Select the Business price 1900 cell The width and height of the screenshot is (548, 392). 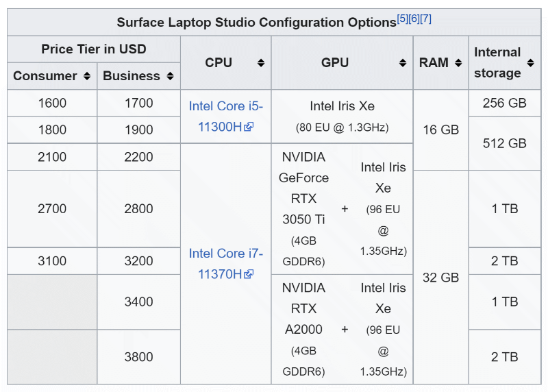(139, 130)
